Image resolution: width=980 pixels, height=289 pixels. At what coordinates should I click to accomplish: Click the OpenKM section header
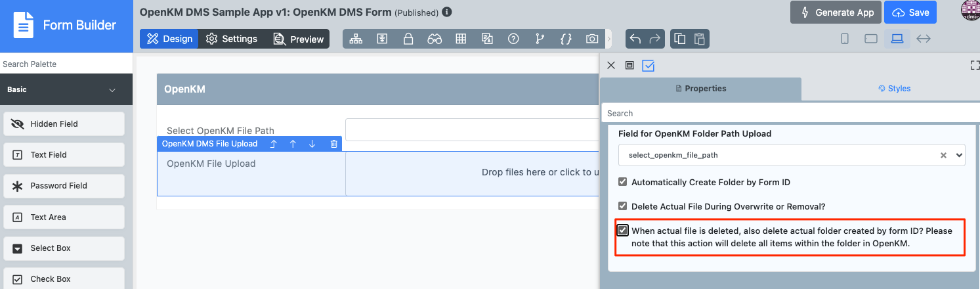tap(378, 89)
